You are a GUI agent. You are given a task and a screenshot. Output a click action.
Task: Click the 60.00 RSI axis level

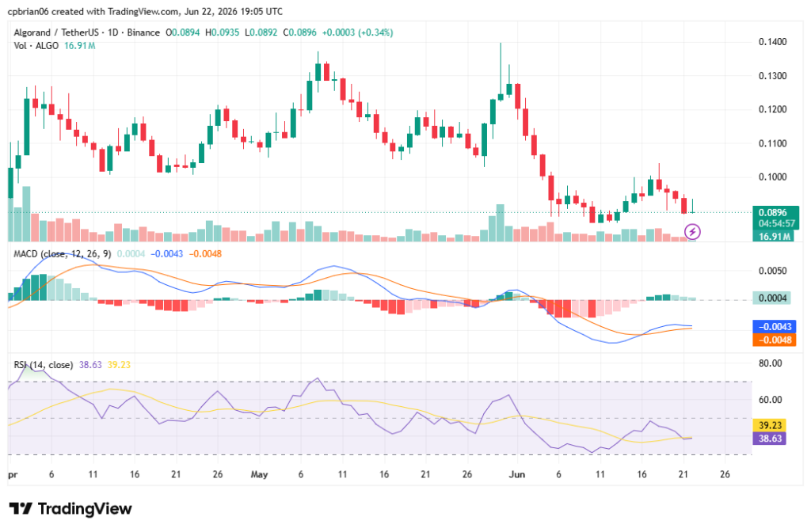tap(770, 400)
